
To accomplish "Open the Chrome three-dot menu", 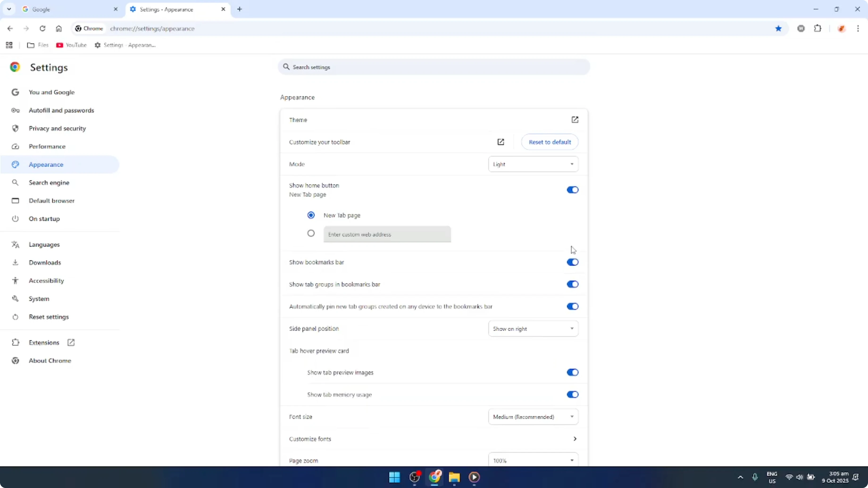I will 858,29.
